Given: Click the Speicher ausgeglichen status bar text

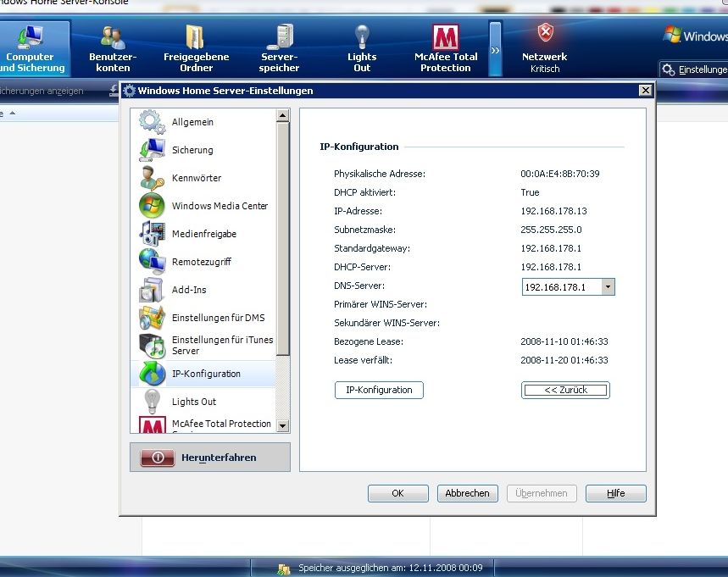Looking at the screenshot, I should tap(391, 568).
